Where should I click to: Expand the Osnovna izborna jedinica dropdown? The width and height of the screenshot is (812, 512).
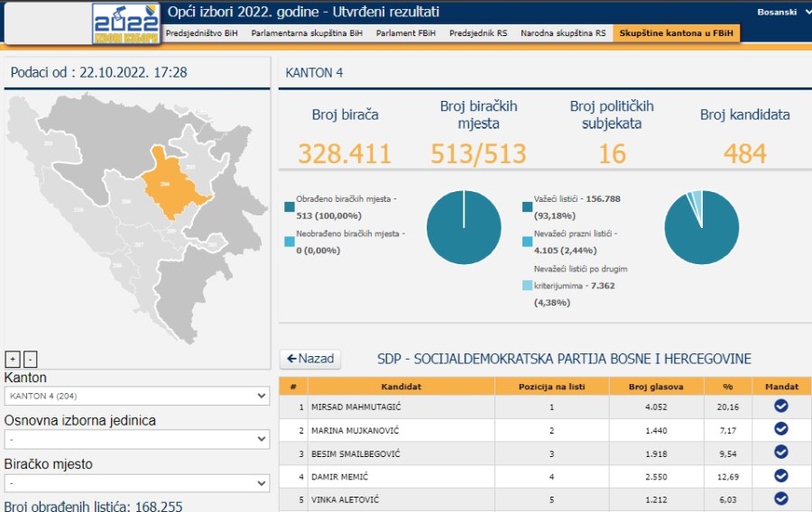click(136, 439)
